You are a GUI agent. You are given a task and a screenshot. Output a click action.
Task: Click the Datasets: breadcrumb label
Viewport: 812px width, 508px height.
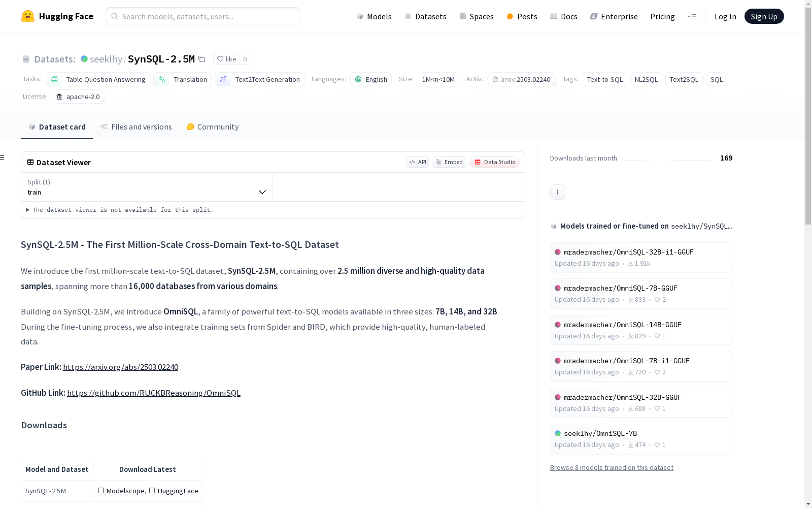55,59
